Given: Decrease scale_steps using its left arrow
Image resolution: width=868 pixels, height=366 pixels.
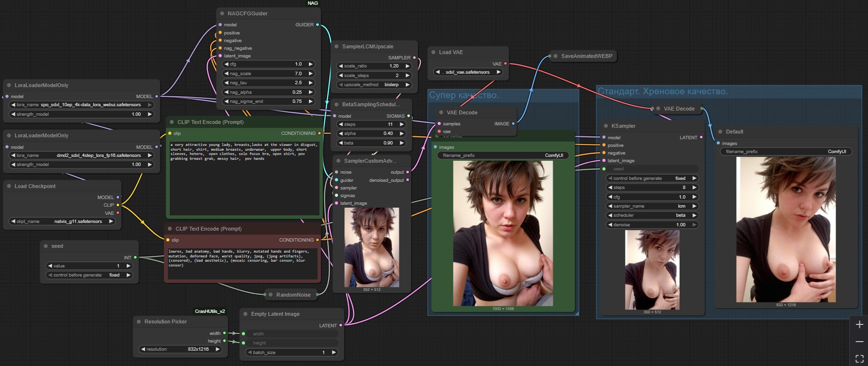Looking at the screenshot, I should tap(341, 76).
